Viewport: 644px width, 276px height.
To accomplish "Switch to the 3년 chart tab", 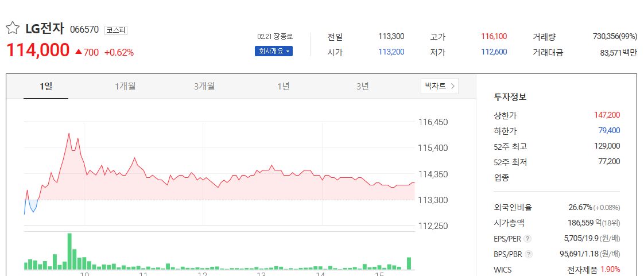I will pos(362,86).
